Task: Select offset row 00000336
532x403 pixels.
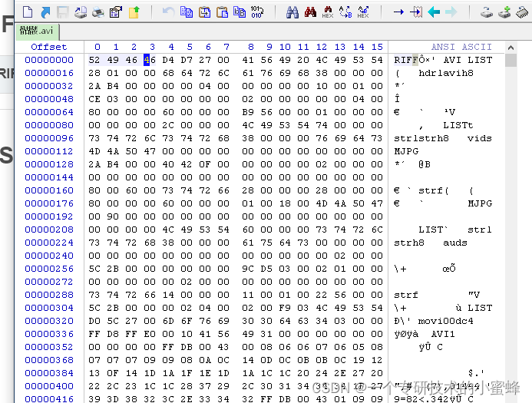Action: click(49, 334)
